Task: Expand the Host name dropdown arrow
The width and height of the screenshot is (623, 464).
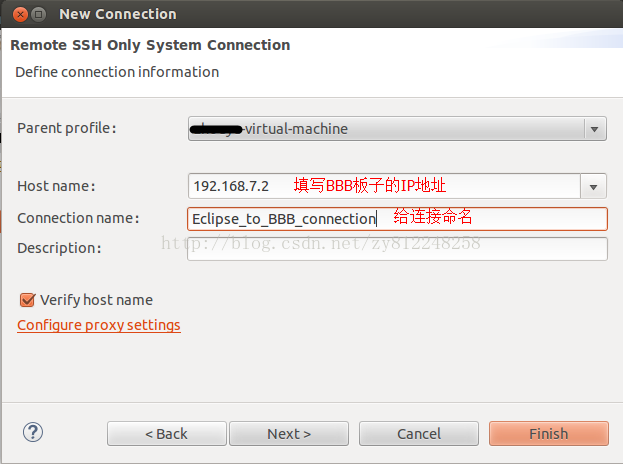Action: pos(595,186)
